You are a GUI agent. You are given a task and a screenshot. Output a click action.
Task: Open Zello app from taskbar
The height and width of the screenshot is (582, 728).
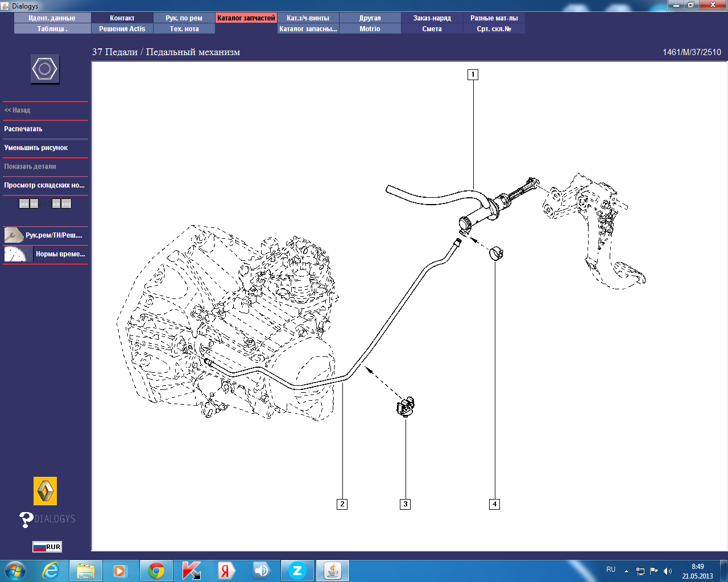coord(297,571)
